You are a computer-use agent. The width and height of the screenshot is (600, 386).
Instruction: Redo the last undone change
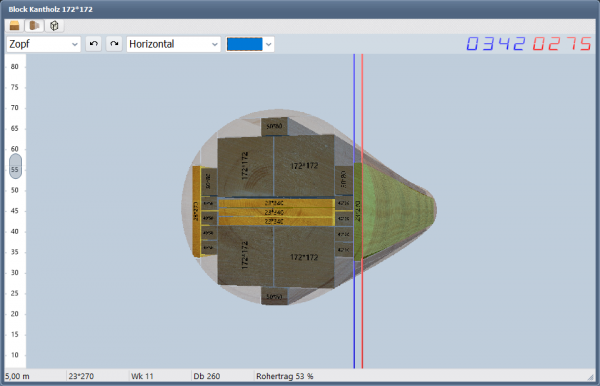[x=114, y=44]
